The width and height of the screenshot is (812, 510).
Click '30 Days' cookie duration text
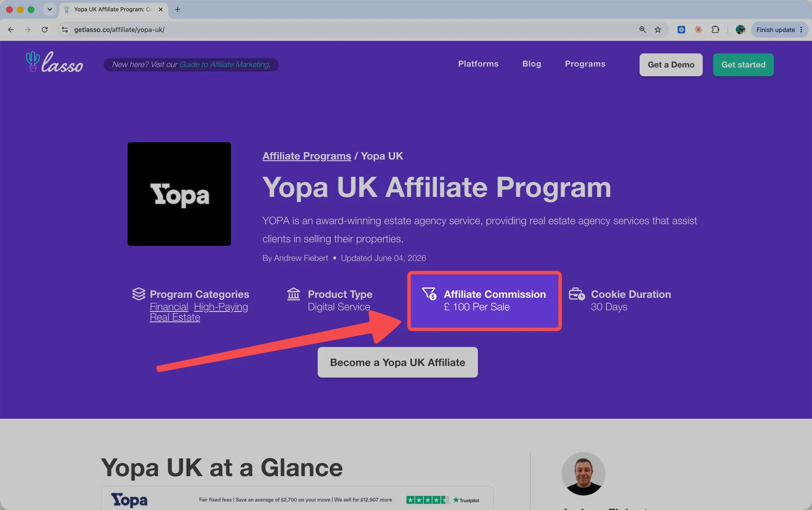point(609,307)
